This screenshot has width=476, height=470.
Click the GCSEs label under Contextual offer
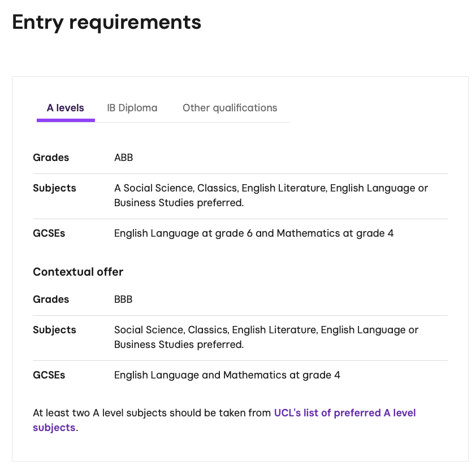tap(49, 375)
